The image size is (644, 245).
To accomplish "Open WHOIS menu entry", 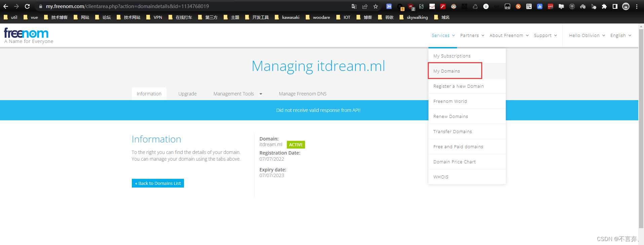I will coord(467,177).
